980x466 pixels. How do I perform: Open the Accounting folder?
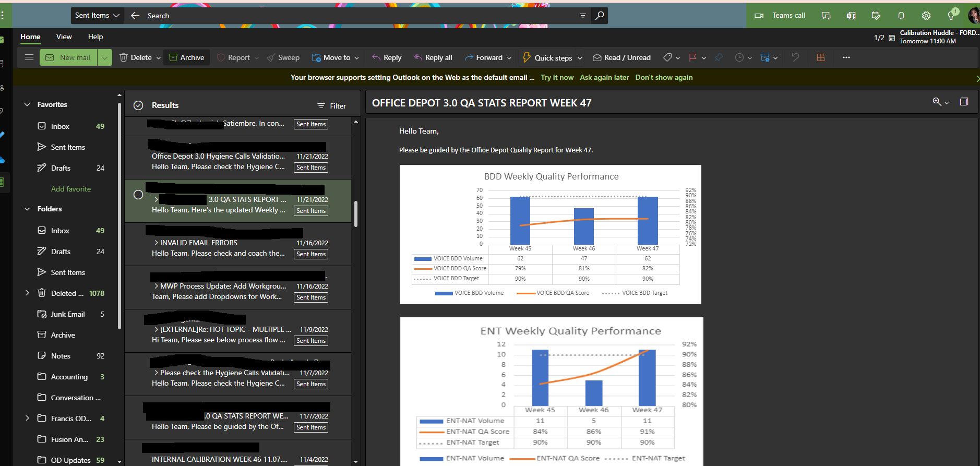(x=68, y=377)
